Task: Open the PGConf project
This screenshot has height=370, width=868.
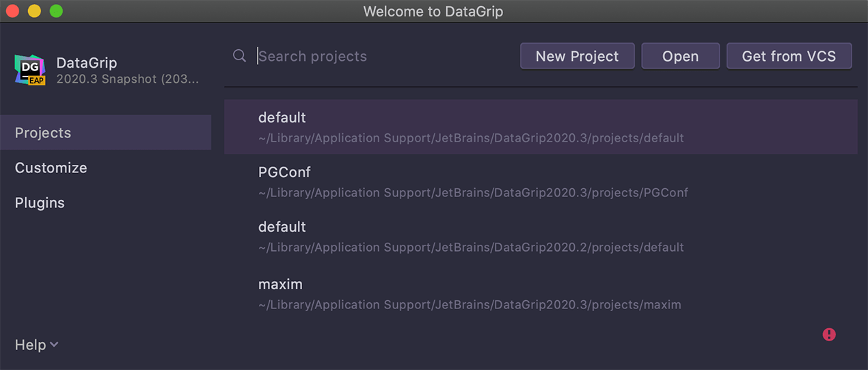Action: click(541, 182)
